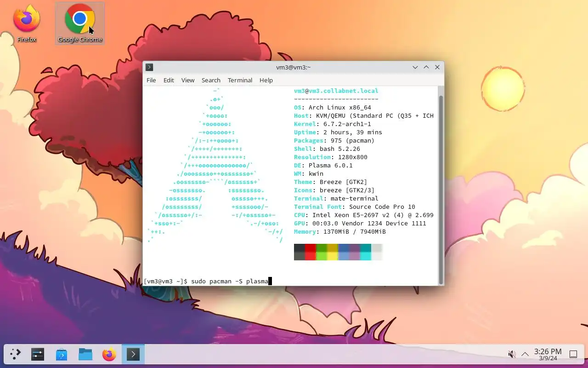Click the 'Memory: 1370MiB / 7940MiB' line
The image size is (588, 368).
pyautogui.click(x=340, y=232)
